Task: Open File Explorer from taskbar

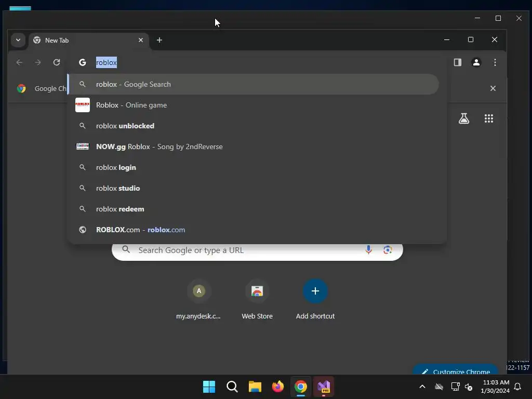Action: tap(255, 387)
